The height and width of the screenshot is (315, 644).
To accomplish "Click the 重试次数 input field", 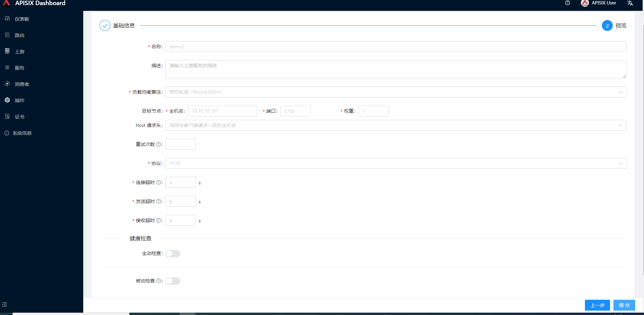I will coord(181,144).
